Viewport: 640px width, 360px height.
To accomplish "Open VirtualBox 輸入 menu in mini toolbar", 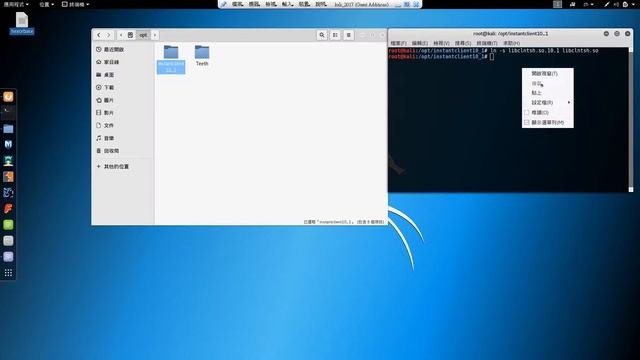I will (287, 4).
